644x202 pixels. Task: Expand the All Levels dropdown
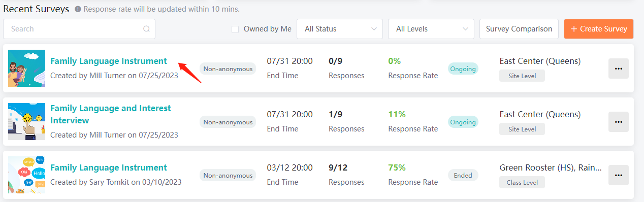(431, 29)
